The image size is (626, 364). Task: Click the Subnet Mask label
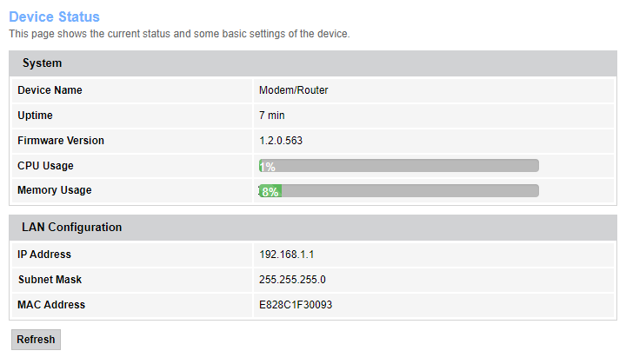50,280
